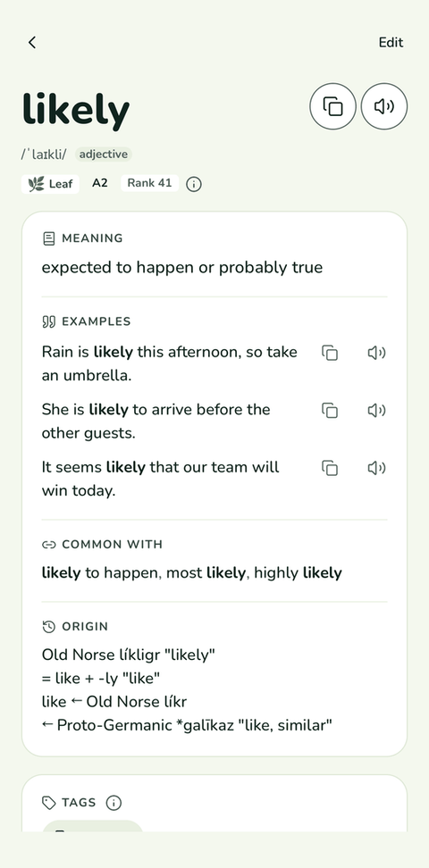Listen to the 'other guests' example sentence
Image resolution: width=429 pixels, height=868 pixels.
[376, 410]
